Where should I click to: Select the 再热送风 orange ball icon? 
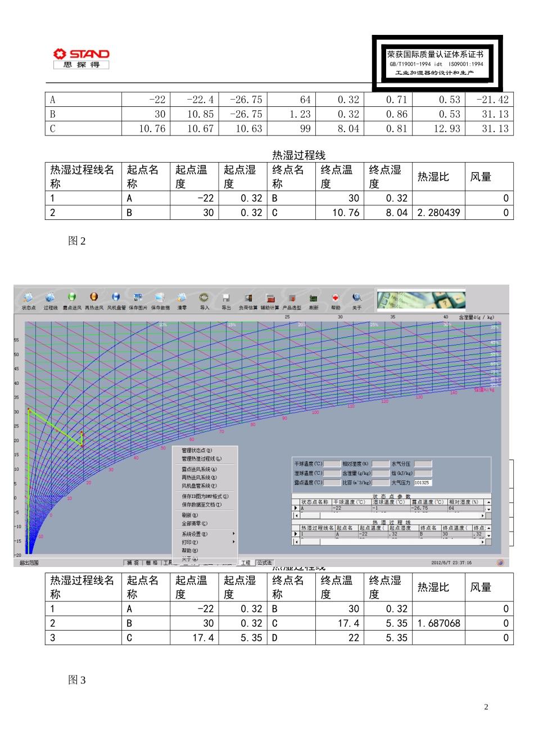click(x=94, y=297)
